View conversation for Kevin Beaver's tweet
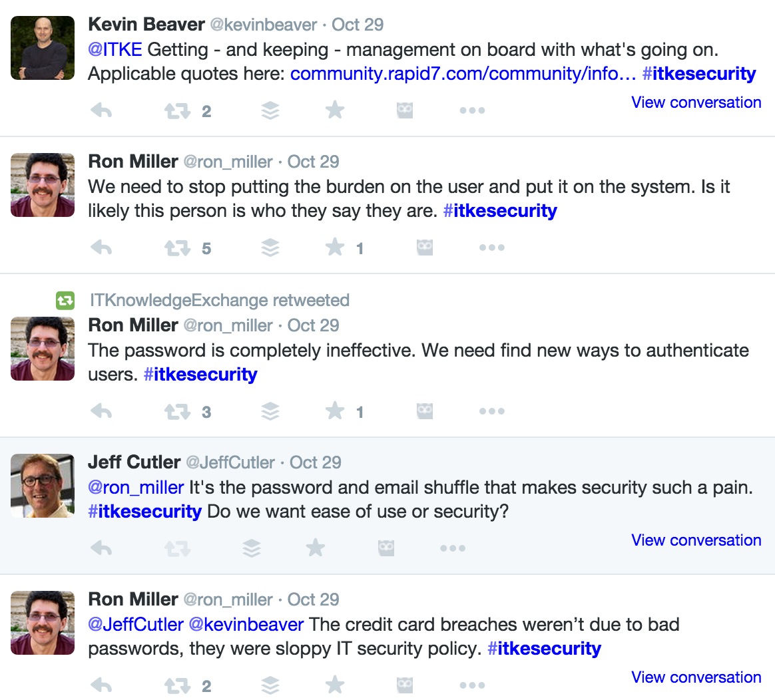This screenshot has height=700, width=775. point(696,102)
